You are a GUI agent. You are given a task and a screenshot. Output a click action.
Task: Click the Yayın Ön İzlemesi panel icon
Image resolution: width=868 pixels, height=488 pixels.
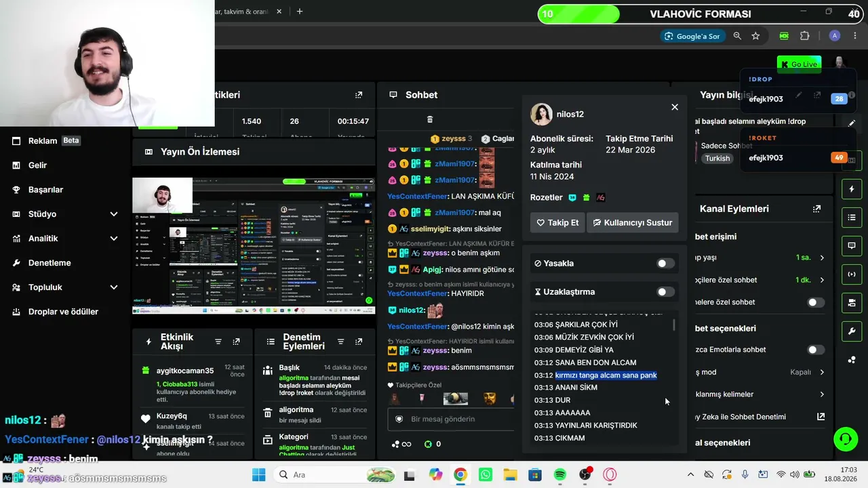click(x=149, y=152)
